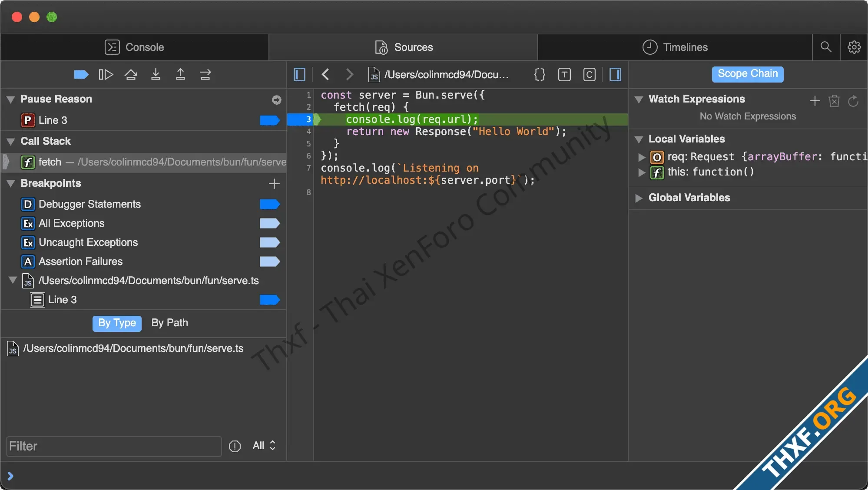Viewport: 868px width, 490px height.
Task: Toggle the serve.ts Line 3 breakpoint arrow
Action: pos(270,300)
